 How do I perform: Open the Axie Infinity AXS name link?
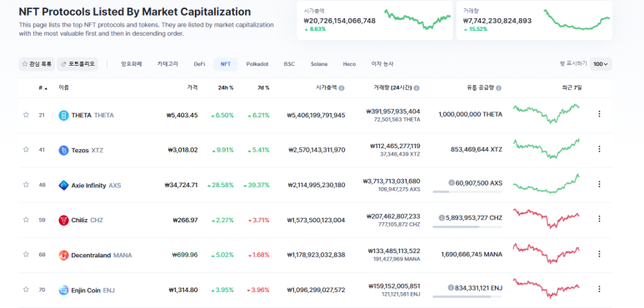pos(96,186)
